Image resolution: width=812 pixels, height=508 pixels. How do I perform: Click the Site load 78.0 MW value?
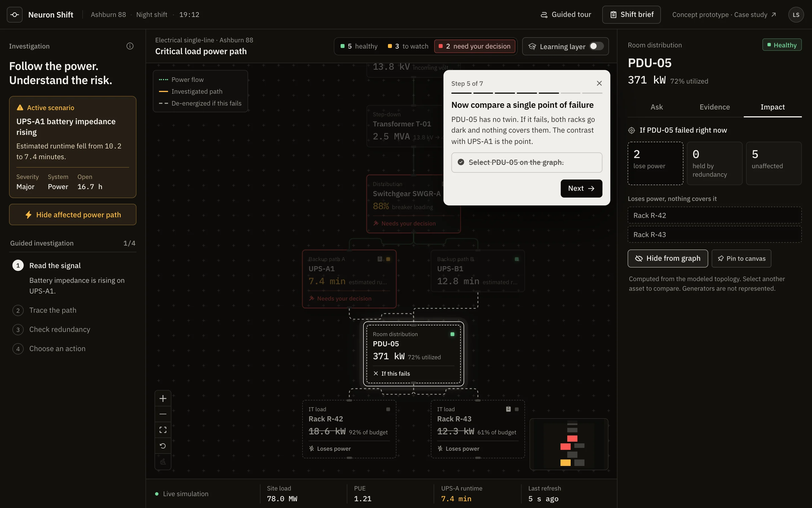[282, 499]
